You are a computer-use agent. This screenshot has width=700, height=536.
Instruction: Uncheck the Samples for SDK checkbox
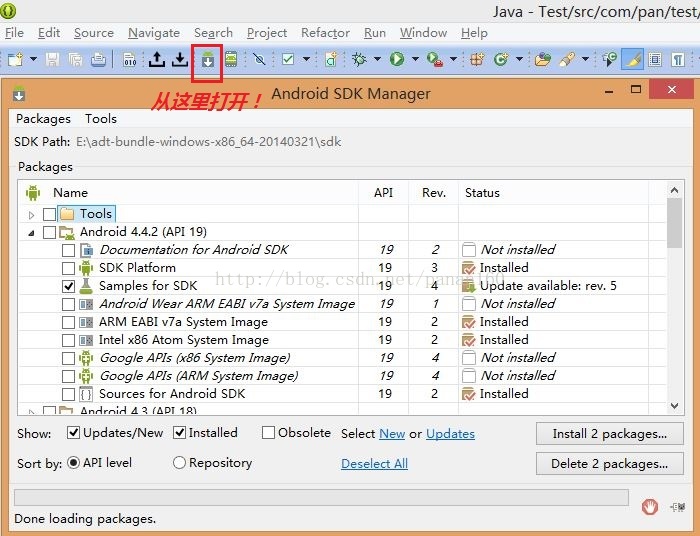click(x=68, y=286)
